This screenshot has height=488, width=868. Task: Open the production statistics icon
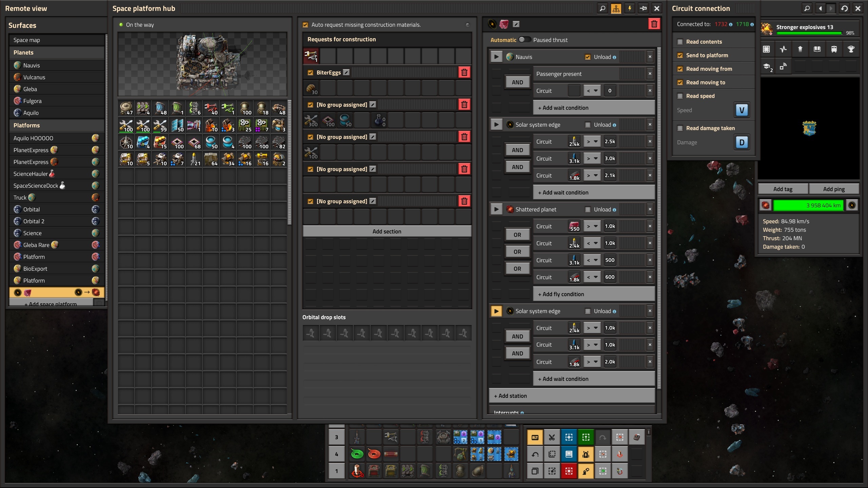pos(783,49)
